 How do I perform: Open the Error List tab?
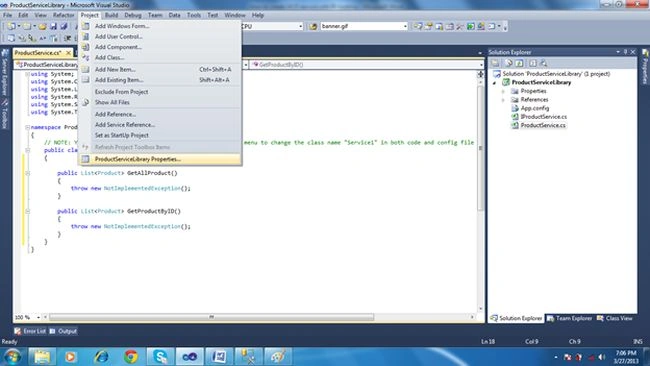(x=30, y=331)
